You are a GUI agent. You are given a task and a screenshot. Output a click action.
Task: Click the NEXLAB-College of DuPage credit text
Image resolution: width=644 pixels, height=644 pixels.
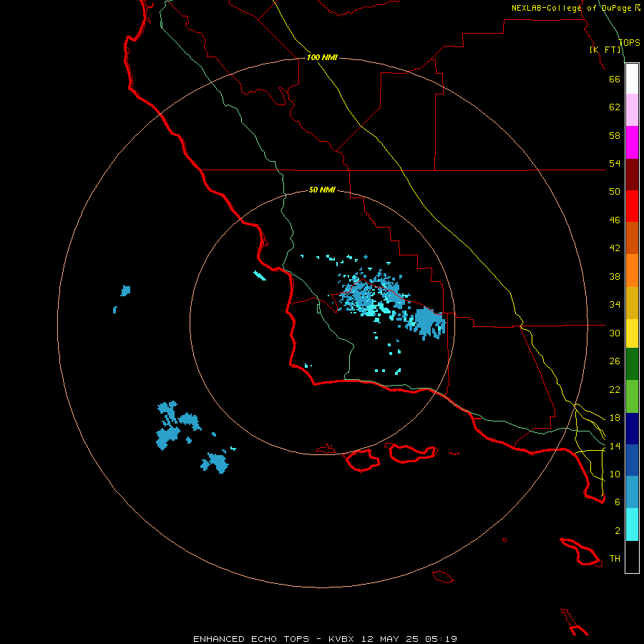(x=576, y=8)
